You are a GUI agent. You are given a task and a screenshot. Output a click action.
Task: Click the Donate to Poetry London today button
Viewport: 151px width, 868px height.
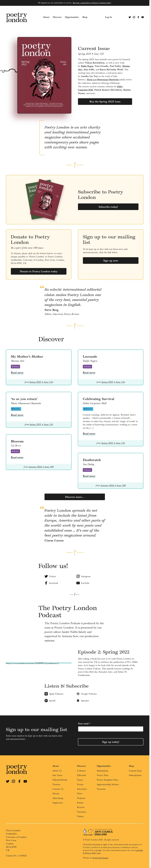coord(38,271)
